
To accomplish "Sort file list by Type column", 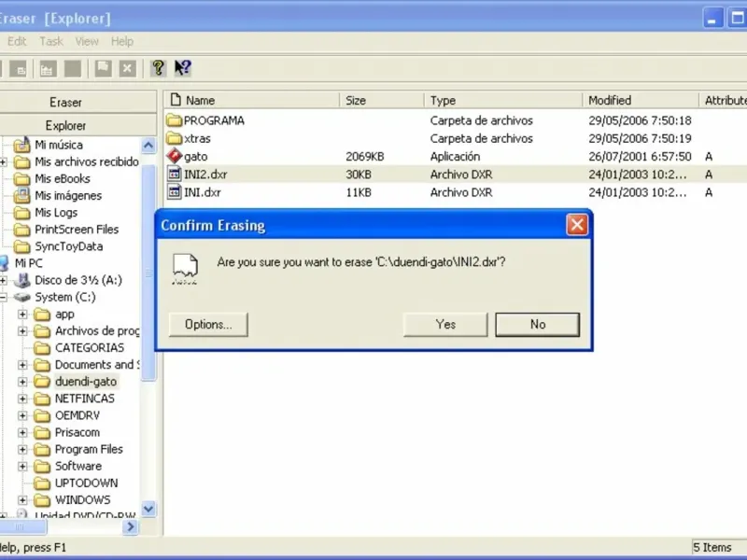I will pyautogui.click(x=503, y=100).
